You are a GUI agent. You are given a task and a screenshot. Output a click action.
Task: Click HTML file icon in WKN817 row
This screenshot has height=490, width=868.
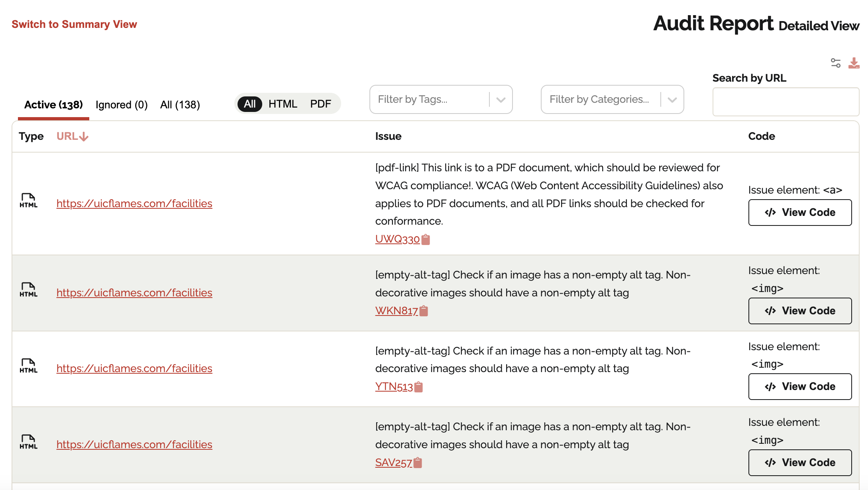[29, 290]
